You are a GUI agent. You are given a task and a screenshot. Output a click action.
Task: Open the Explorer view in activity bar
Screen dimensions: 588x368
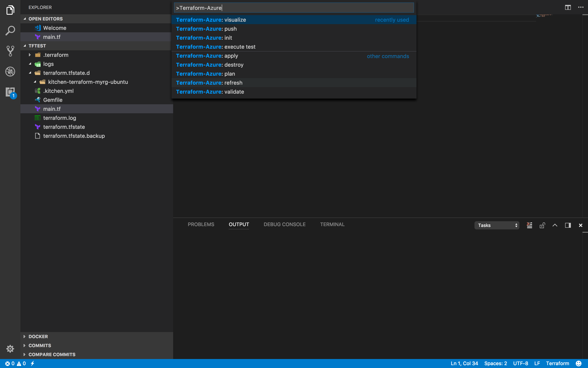10,10
